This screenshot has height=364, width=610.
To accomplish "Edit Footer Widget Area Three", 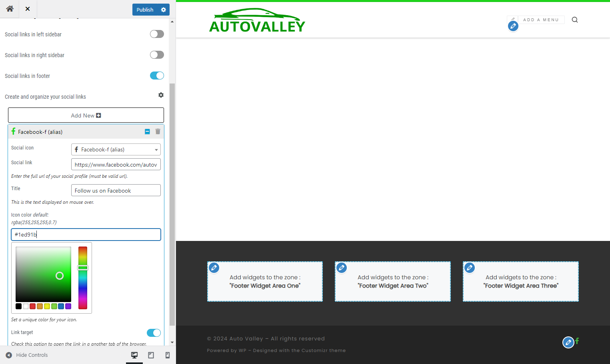I will 470,268.
